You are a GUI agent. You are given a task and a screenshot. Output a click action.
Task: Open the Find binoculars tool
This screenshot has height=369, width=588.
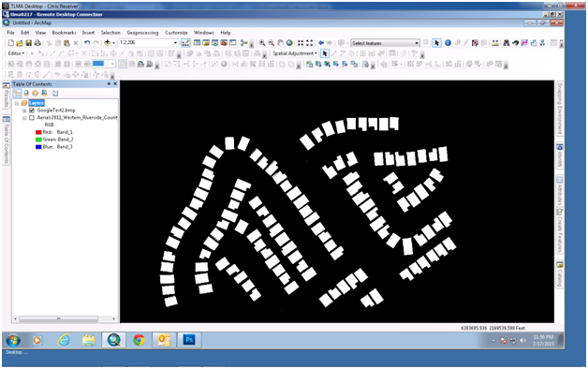pos(507,43)
